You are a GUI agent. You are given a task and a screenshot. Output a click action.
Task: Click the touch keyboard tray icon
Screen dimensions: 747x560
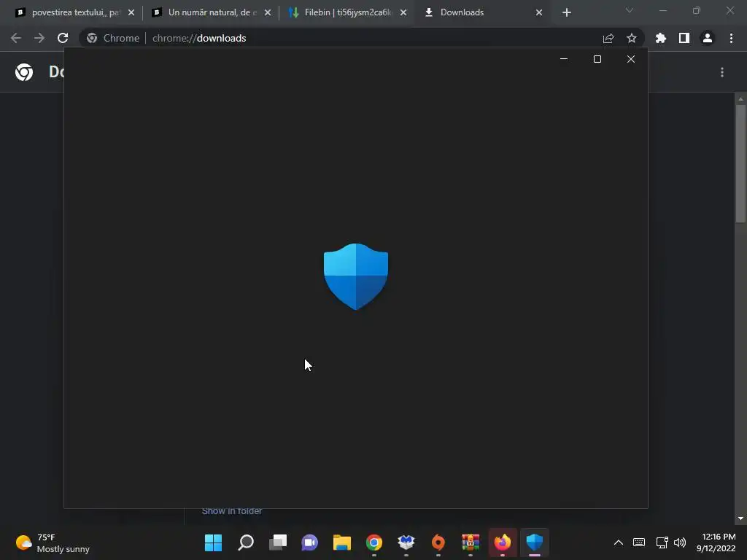point(639,542)
